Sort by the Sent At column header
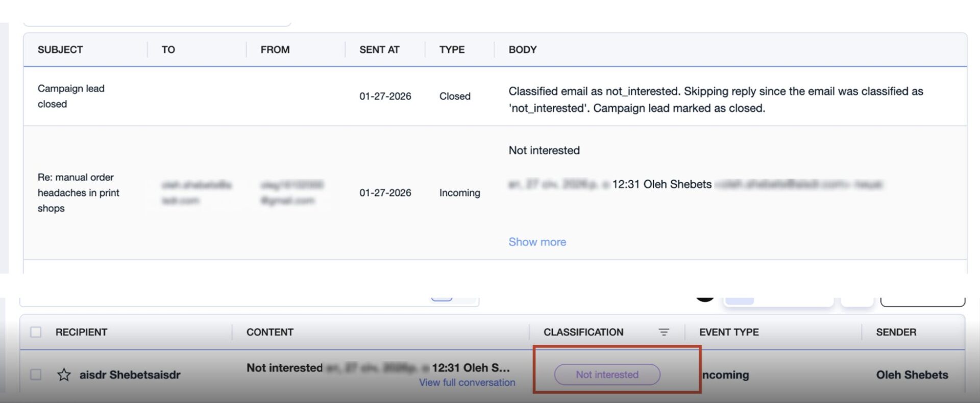Screen dimensions: 980x403 379,49
